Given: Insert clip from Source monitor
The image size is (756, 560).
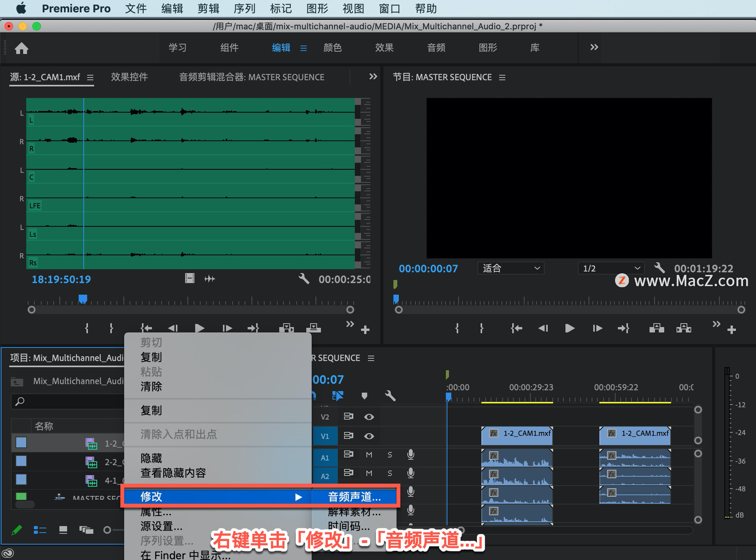Looking at the screenshot, I should [286, 328].
